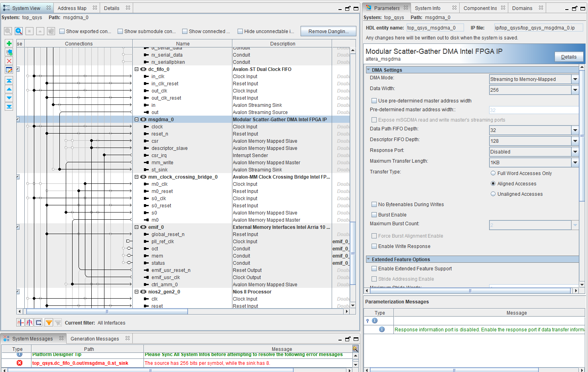The image size is (588, 372).
Task: Switch to the Address Map tab
Action: (x=72, y=8)
